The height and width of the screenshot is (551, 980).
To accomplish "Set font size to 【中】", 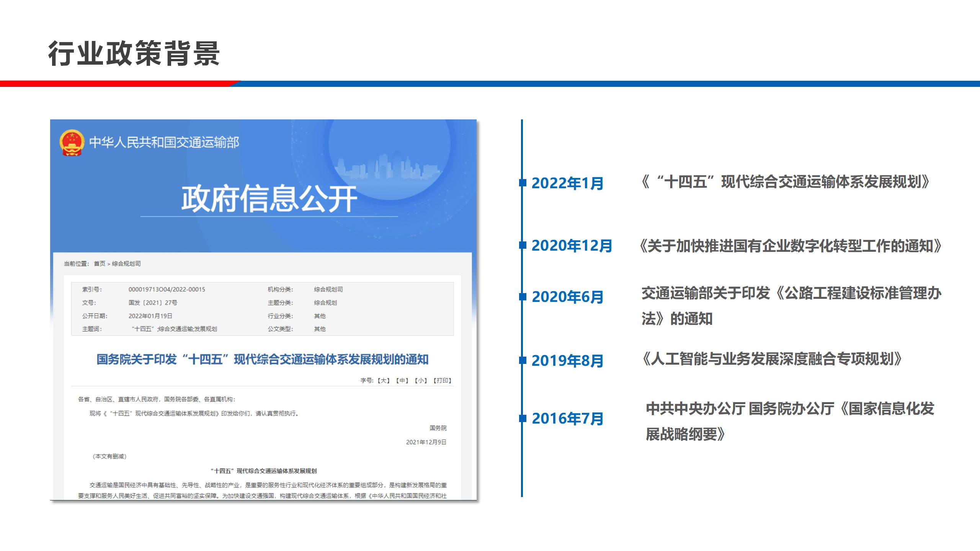I will pyautogui.click(x=402, y=381).
